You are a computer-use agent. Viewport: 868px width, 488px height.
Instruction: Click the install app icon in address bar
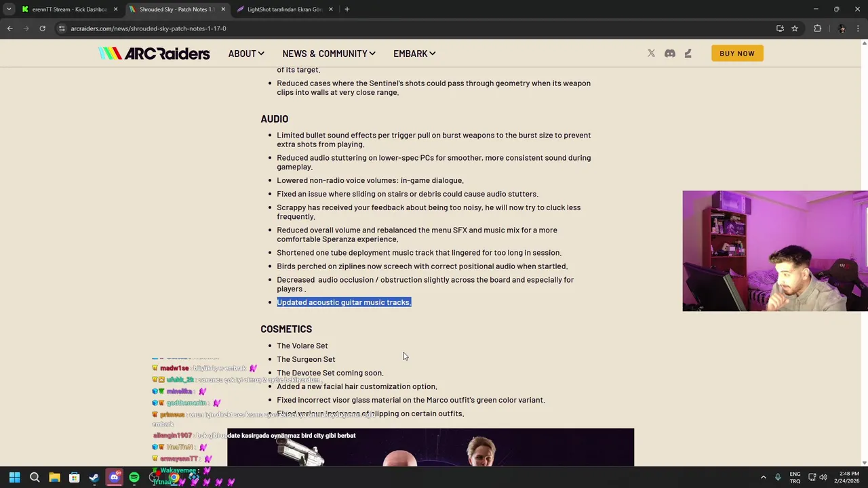pyautogui.click(x=780, y=28)
